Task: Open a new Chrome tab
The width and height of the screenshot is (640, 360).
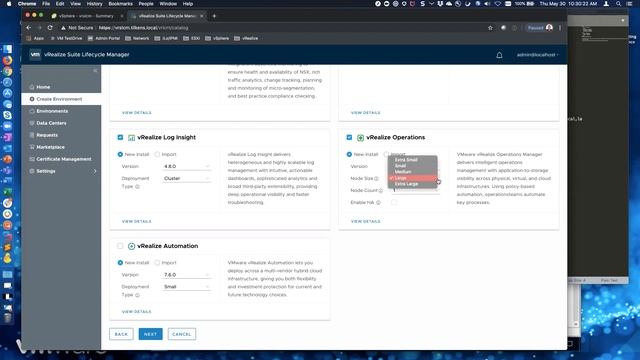Action: pos(214,16)
